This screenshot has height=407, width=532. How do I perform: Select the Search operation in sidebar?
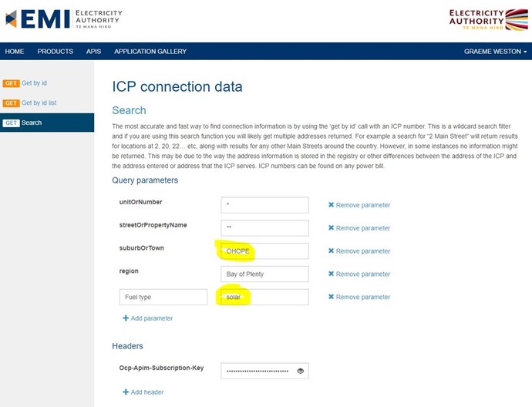(47, 123)
